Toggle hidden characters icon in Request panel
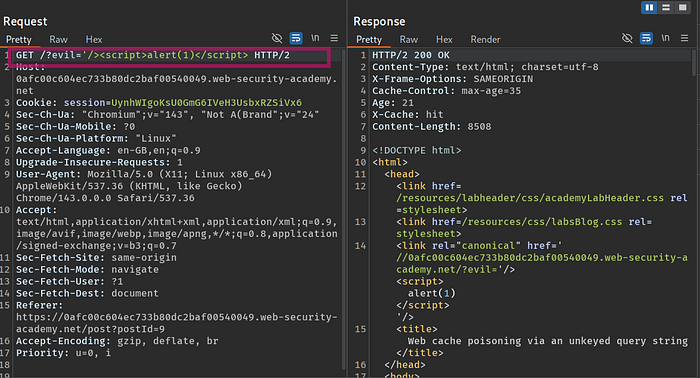 277,38
